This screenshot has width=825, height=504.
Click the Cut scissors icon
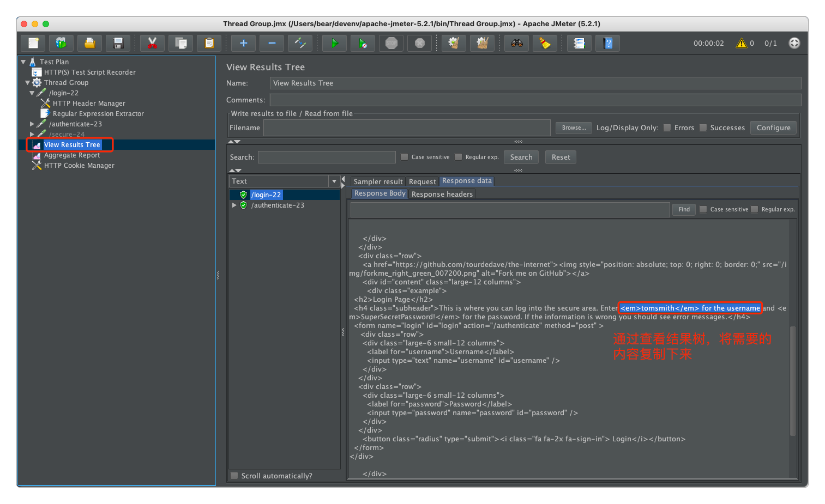[x=152, y=43]
